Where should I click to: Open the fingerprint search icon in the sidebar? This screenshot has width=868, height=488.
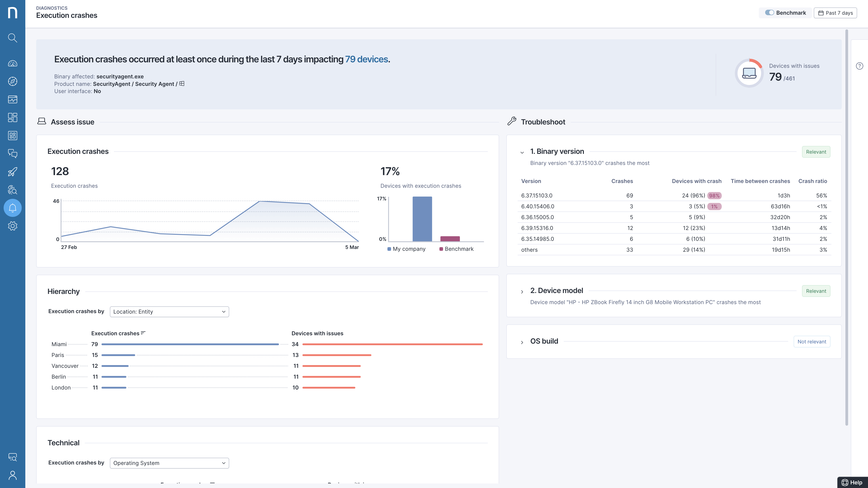click(12, 190)
